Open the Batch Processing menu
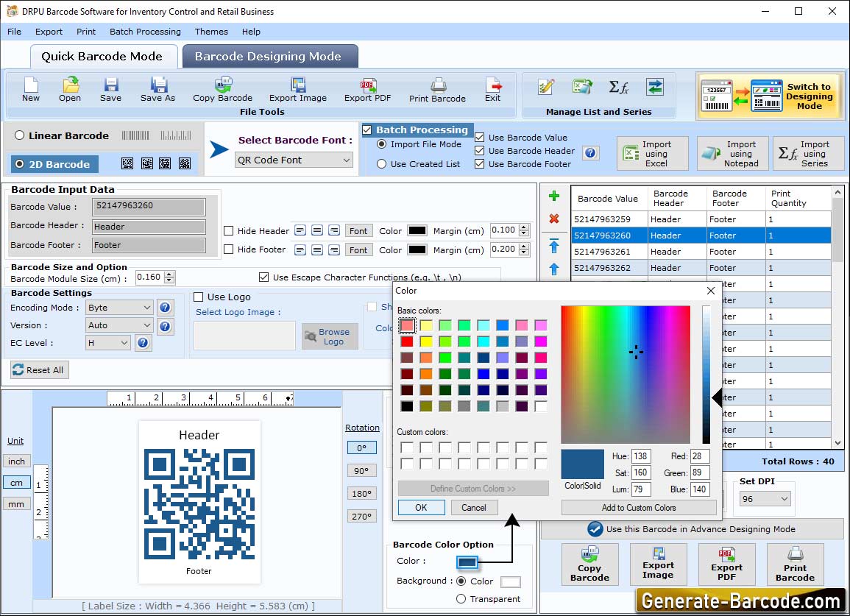 145,32
